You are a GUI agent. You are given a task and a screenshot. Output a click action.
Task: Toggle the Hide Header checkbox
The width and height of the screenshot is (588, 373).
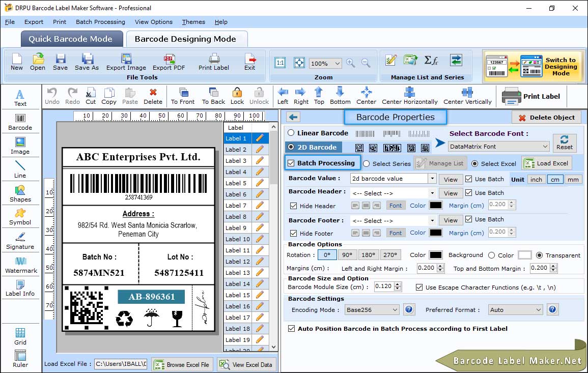[294, 206]
